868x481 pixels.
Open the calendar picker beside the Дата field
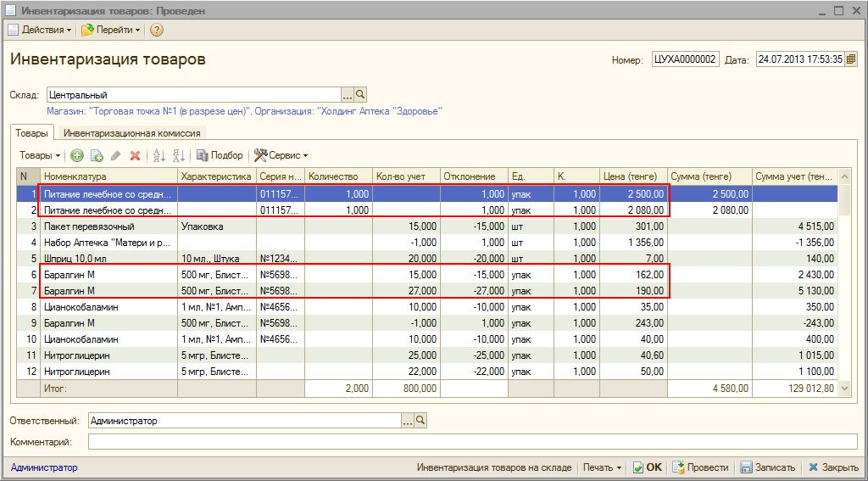point(851,59)
